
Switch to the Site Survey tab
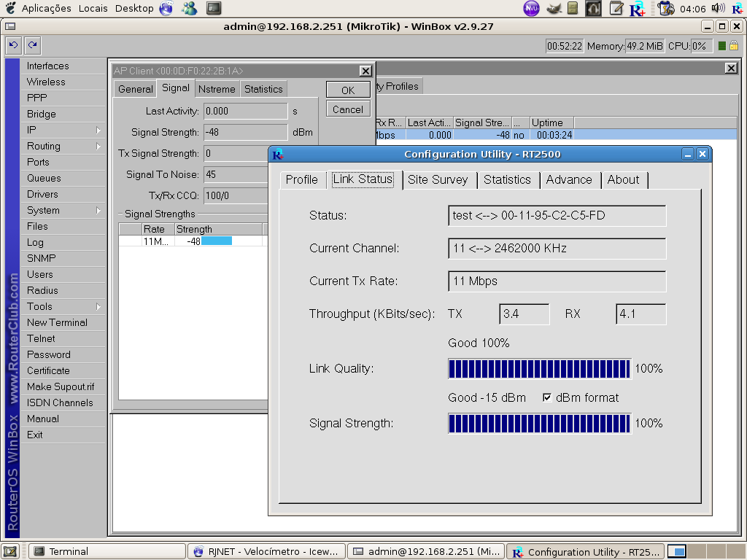(x=437, y=179)
